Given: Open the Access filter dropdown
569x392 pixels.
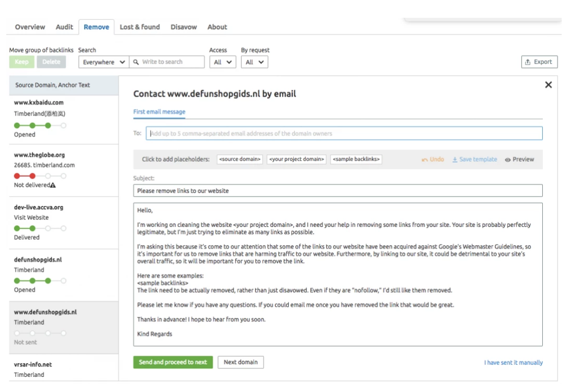Looking at the screenshot, I should (x=223, y=62).
